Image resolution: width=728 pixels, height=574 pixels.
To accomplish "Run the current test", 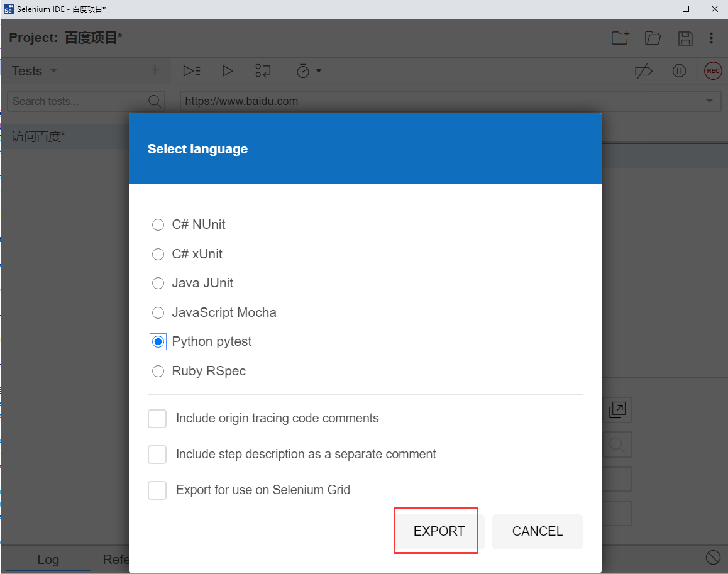I will click(228, 71).
